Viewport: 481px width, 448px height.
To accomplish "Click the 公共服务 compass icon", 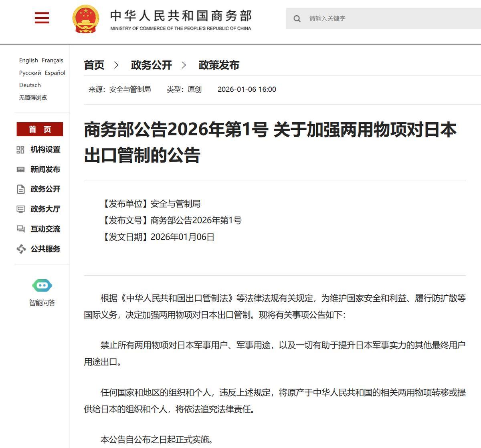I will click(21, 249).
